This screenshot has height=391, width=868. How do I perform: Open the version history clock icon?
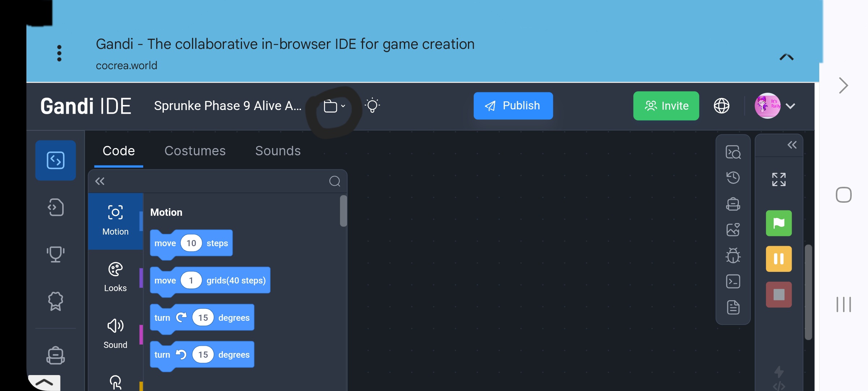(733, 177)
